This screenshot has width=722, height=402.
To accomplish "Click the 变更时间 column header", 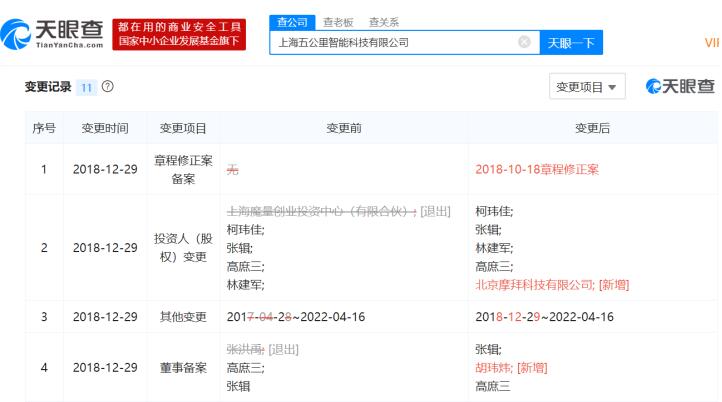I will (x=105, y=128).
